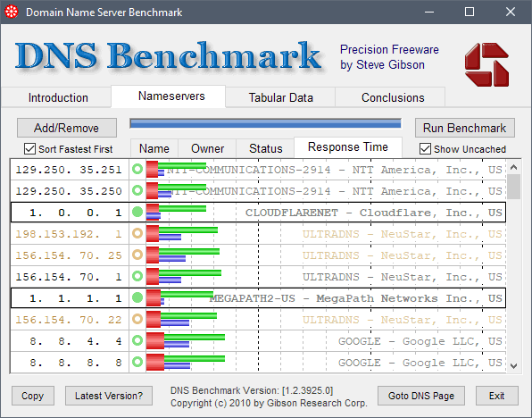Click the Add/Remove button
The image size is (532, 418).
67,128
